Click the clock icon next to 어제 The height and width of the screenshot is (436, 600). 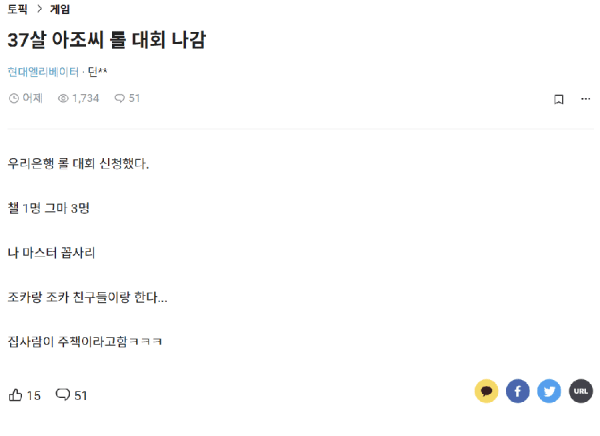[x=13, y=99]
